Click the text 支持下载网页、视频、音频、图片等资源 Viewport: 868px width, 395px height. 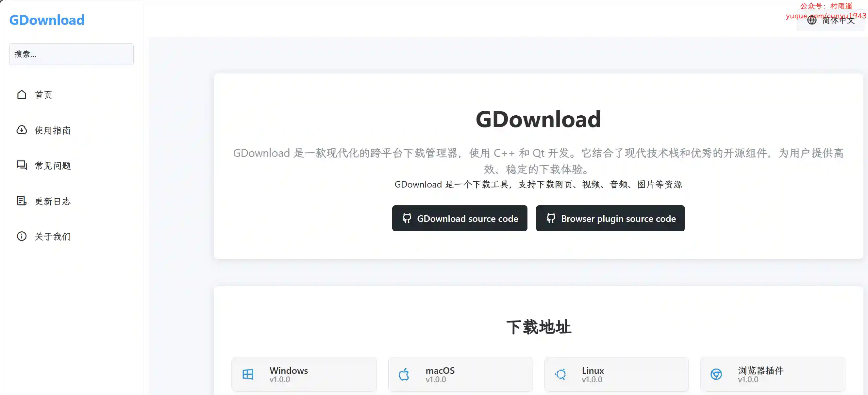tap(600, 184)
